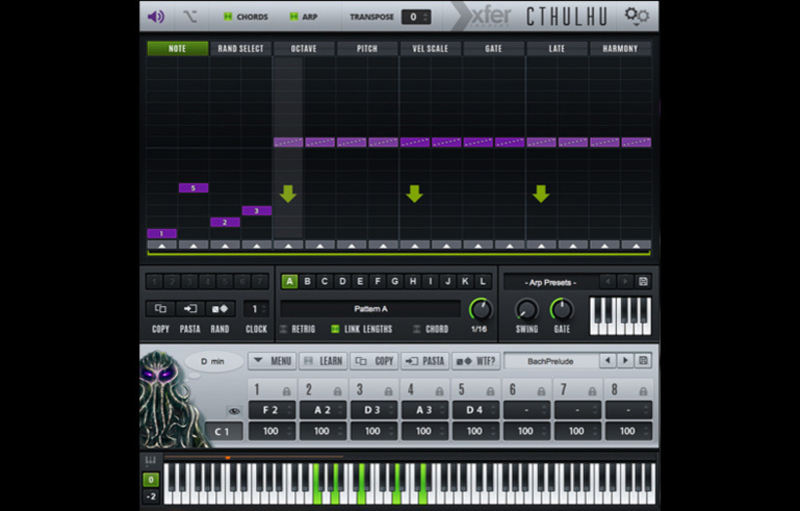Switch to the PITCH tab
The height and width of the screenshot is (511, 800).
367,48
